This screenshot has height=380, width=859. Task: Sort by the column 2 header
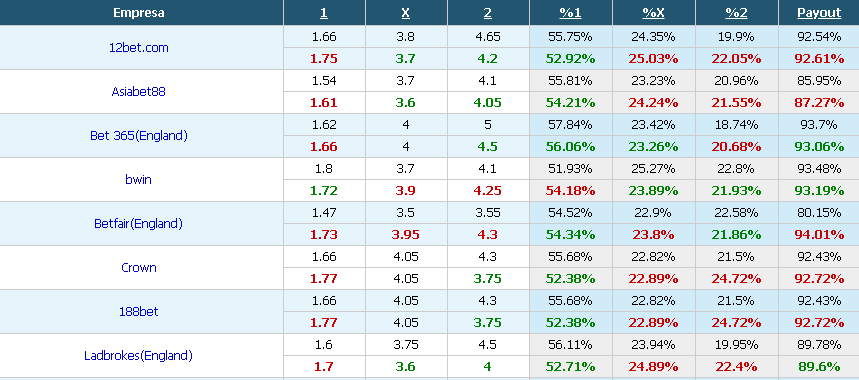488,13
